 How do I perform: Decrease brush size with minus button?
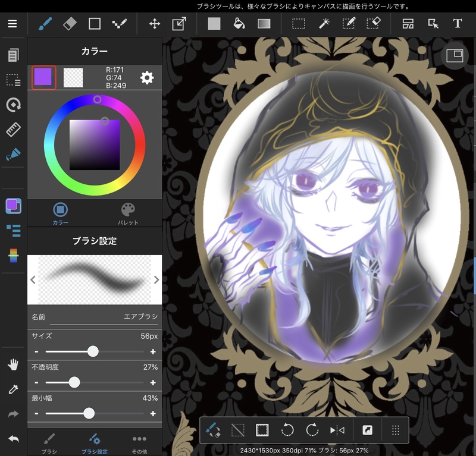pyautogui.click(x=36, y=351)
